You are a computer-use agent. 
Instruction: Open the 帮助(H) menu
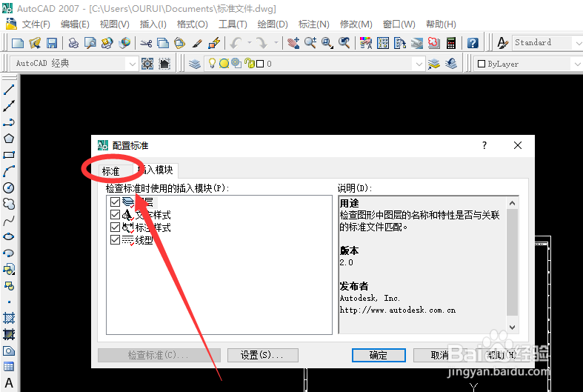pyautogui.click(x=441, y=24)
